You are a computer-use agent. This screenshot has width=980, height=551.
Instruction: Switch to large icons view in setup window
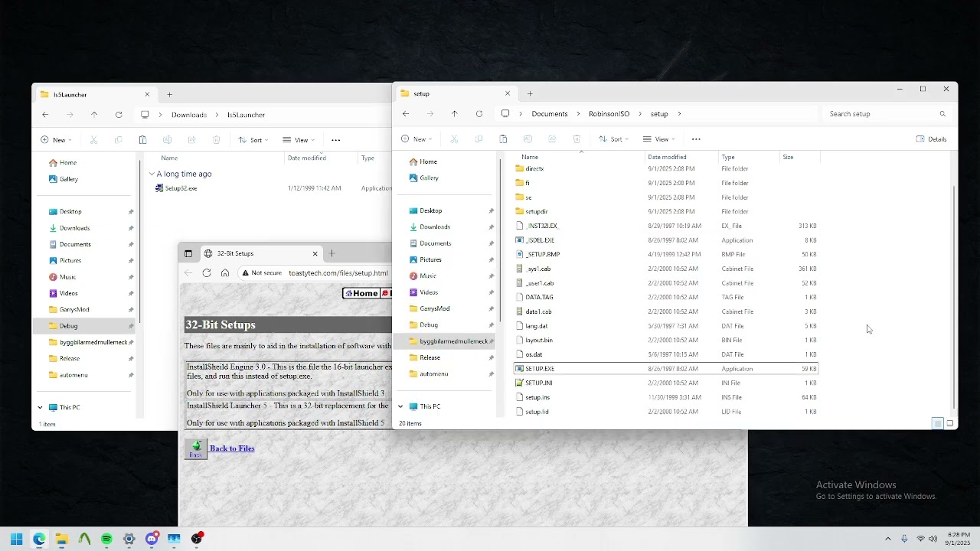(950, 423)
